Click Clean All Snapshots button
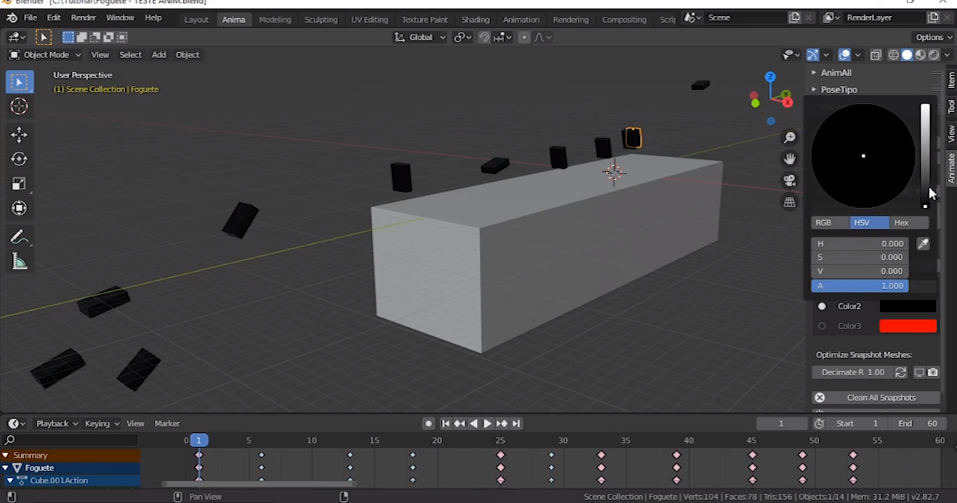The image size is (957, 503). 876,397
